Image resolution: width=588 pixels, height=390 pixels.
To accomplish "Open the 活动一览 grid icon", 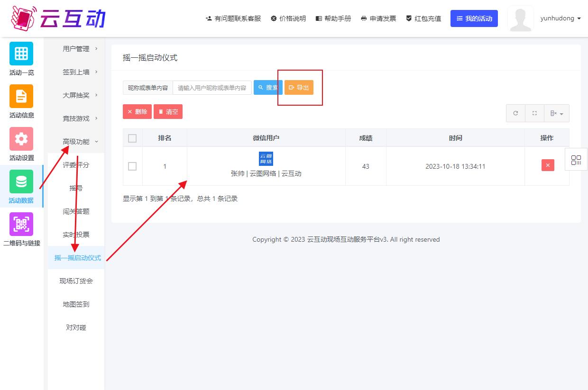I will (21, 54).
